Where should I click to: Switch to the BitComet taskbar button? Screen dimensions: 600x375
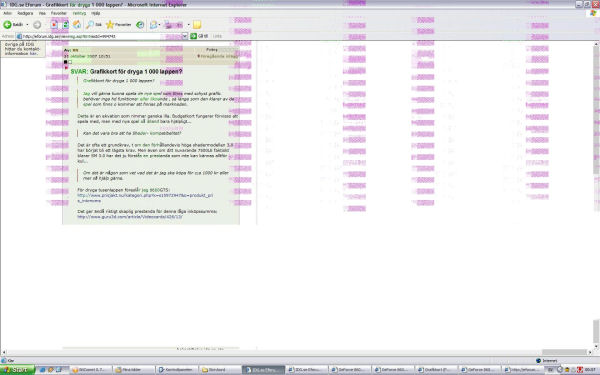click(91, 370)
